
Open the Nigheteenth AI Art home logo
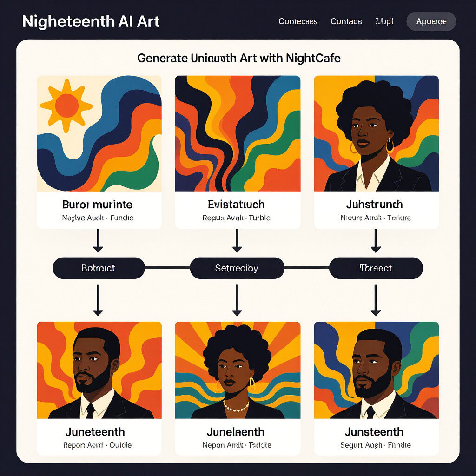pyautogui.click(x=91, y=21)
